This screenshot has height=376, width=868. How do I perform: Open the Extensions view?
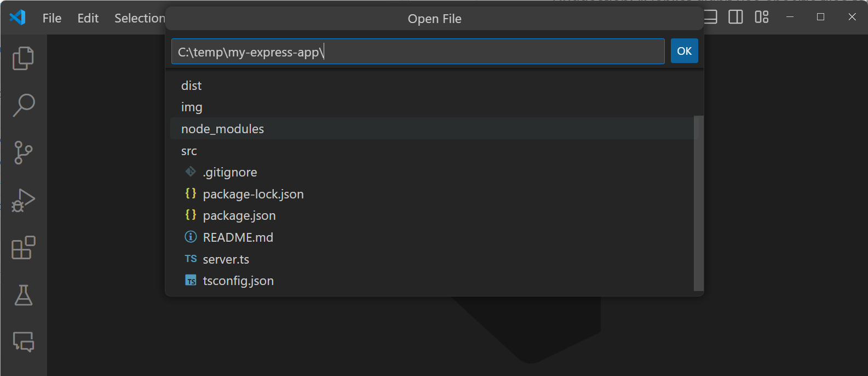coord(23,248)
